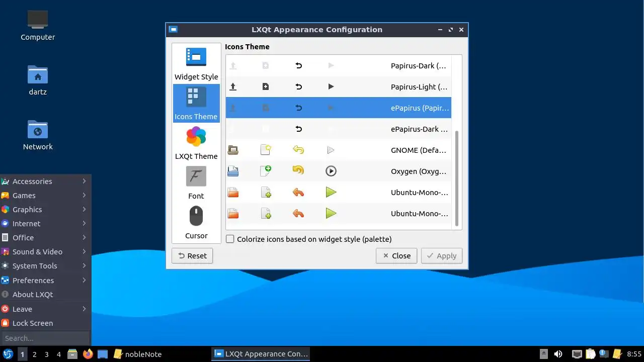Open the Widget Style section
This screenshot has height=362, width=644.
[x=196, y=64]
